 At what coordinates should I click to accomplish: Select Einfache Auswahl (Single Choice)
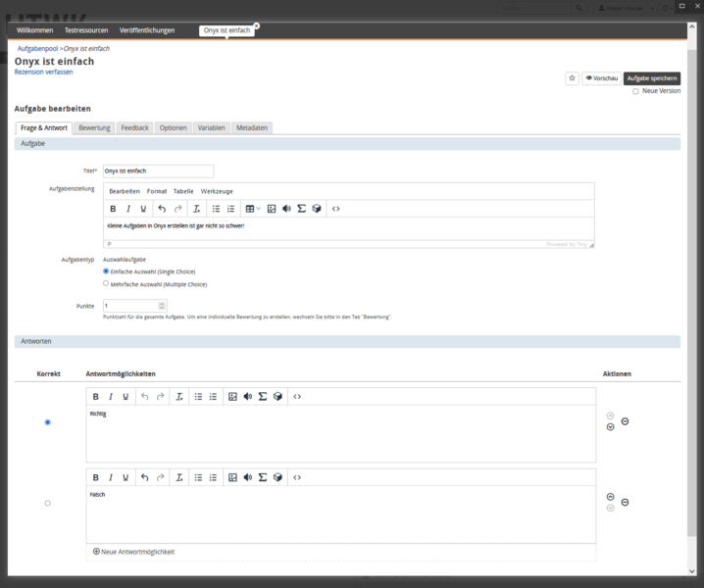point(106,271)
